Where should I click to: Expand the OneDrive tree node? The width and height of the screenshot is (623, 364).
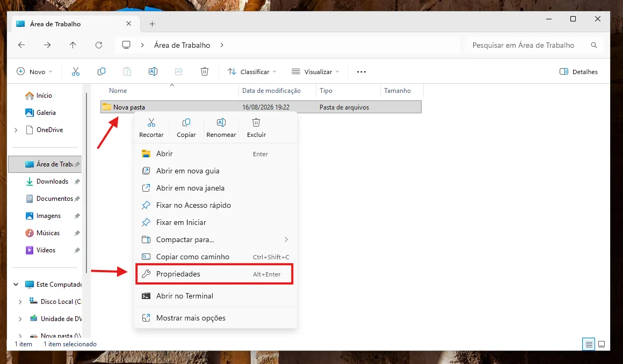16,130
